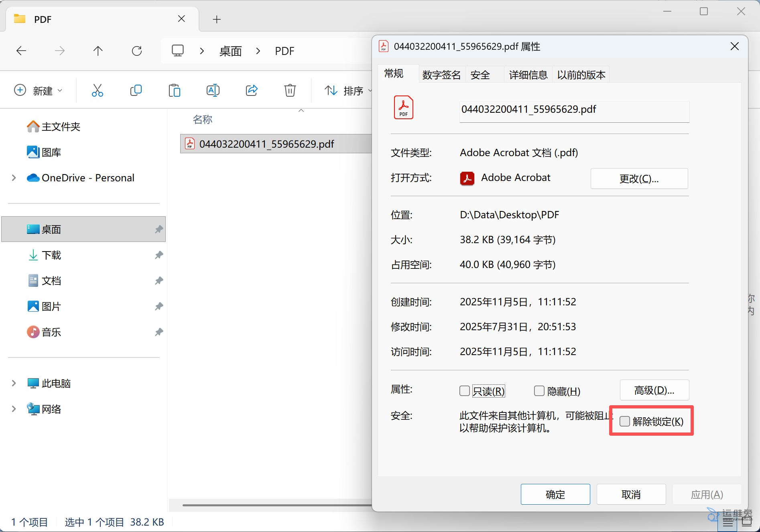Check the 只读 attribute checkbox
The width and height of the screenshot is (760, 532).
[x=464, y=390]
